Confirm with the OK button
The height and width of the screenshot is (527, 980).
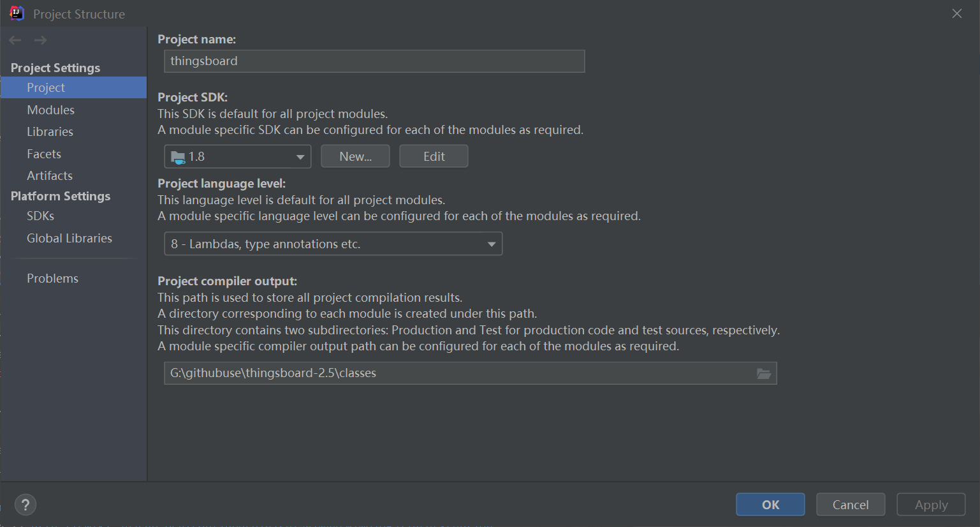click(x=770, y=505)
